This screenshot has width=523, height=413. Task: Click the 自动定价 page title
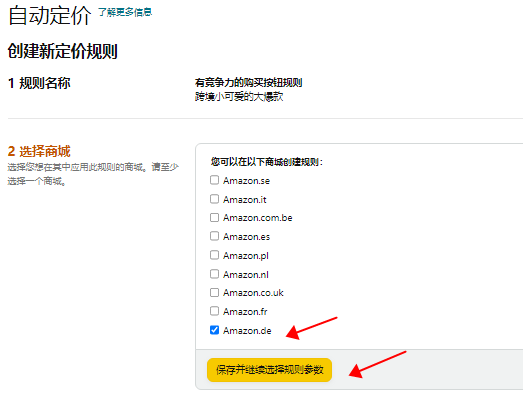[x=50, y=15]
